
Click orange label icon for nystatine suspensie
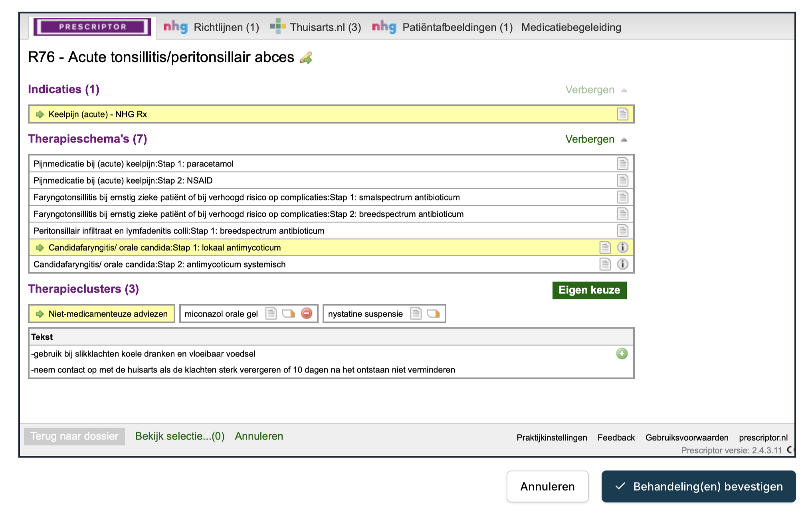[433, 313]
